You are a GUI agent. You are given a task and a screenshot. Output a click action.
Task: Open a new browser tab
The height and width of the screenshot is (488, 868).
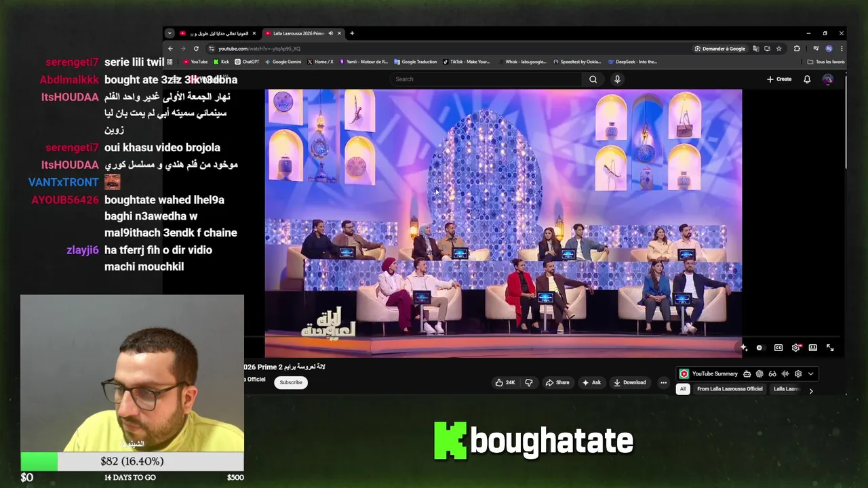click(351, 33)
